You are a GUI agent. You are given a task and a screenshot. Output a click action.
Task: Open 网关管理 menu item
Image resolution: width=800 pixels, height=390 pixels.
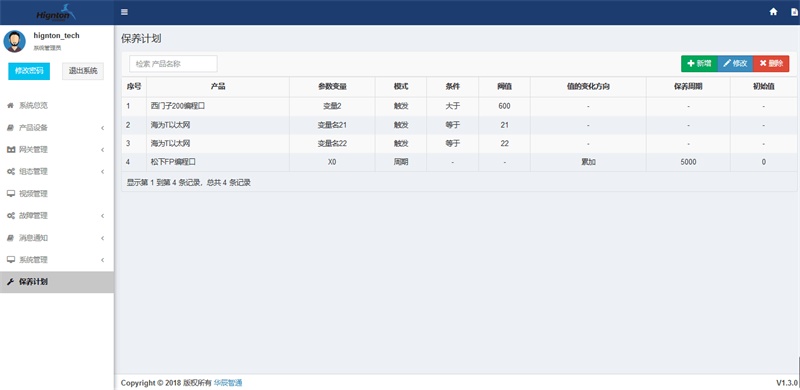tap(57, 150)
